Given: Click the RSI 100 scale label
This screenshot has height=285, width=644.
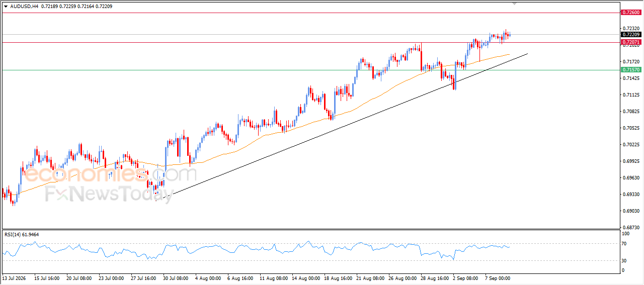Looking at the screenshot, I should tap(626, 234).
